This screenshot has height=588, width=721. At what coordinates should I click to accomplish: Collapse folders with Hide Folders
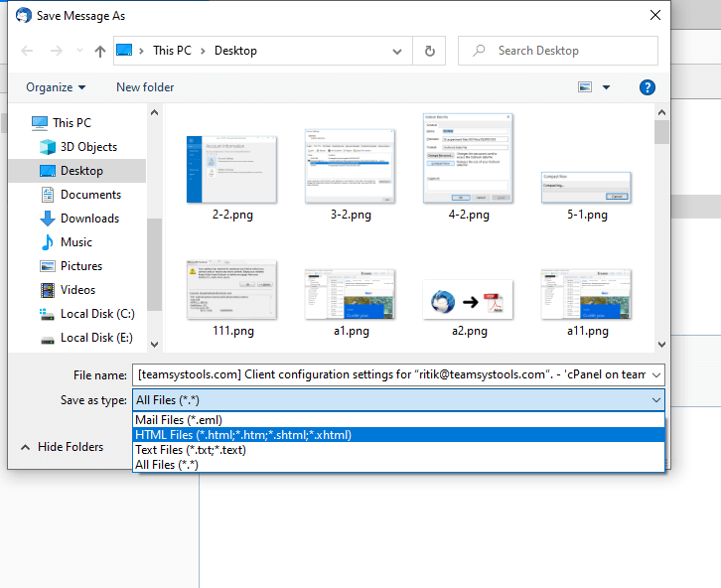tap(63, 447)
